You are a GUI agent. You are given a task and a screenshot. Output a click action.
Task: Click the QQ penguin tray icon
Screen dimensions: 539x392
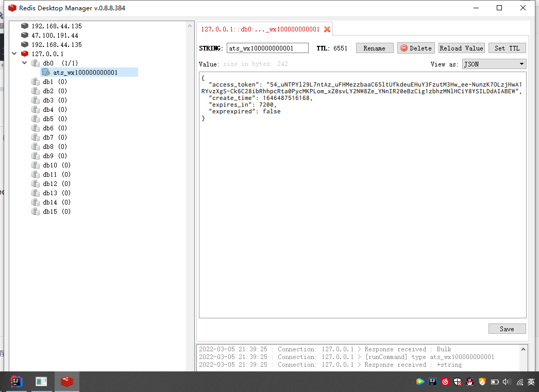(469, 382)
